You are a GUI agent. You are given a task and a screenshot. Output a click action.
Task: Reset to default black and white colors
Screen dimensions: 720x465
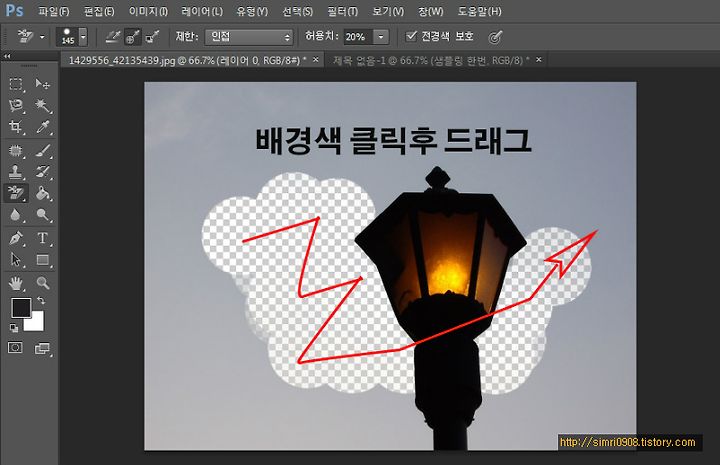[x=14, y=328]
